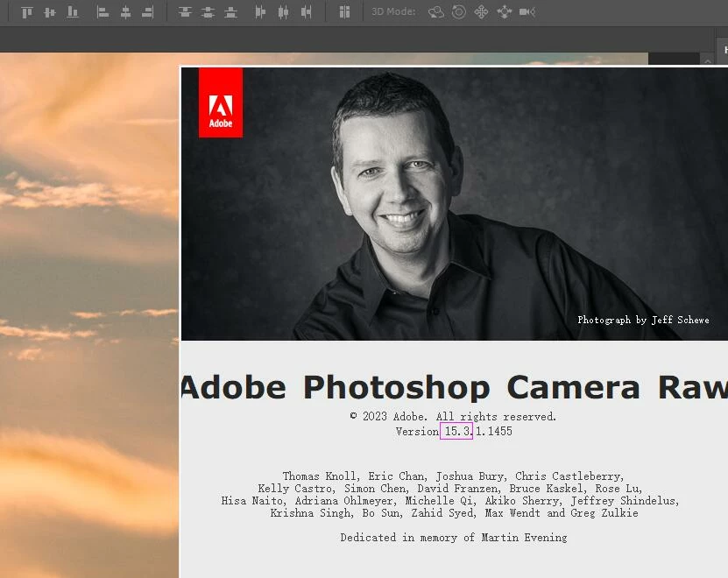The height and width of the screenshot is (578, 728).
Task: Align layers by top edges
Action: point(27,12)
